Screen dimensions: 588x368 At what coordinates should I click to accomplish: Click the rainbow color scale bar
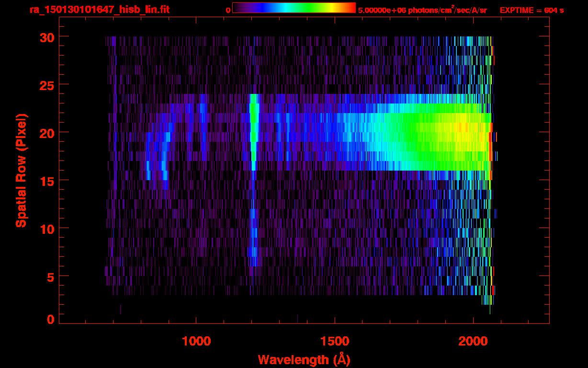[x=294, y=8]
